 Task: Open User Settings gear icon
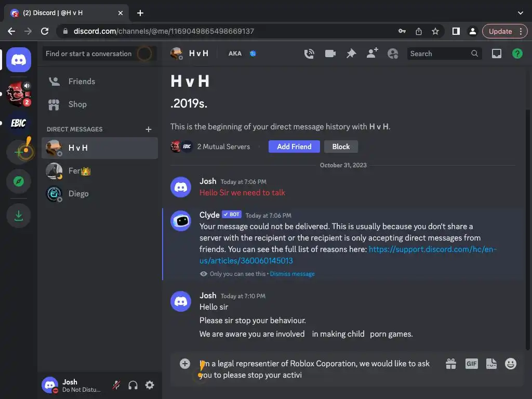[x=150, y=385]
